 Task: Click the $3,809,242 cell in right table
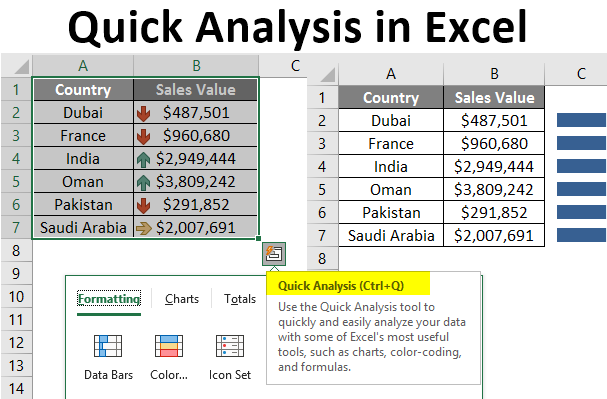pyautogui.click(x=494, y=190)
